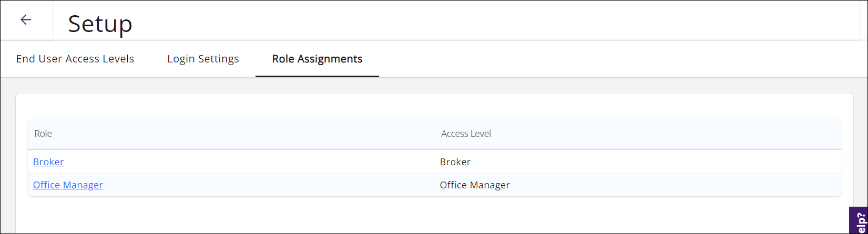Select the Role Assignments tab
The width and height of the screenshot is (868, 234).
pyautogui.click(x=317, y=59)
